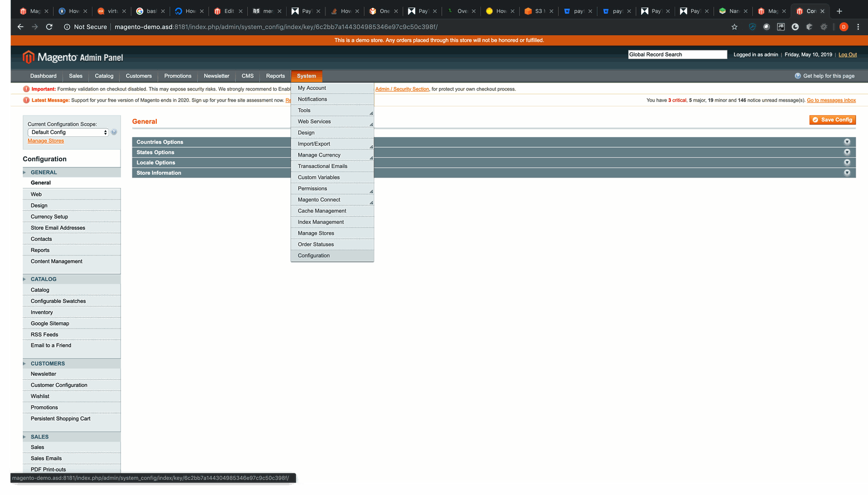
Task: Open the Reports top menu
Action: pyautogui.click(x=275, y=76)
